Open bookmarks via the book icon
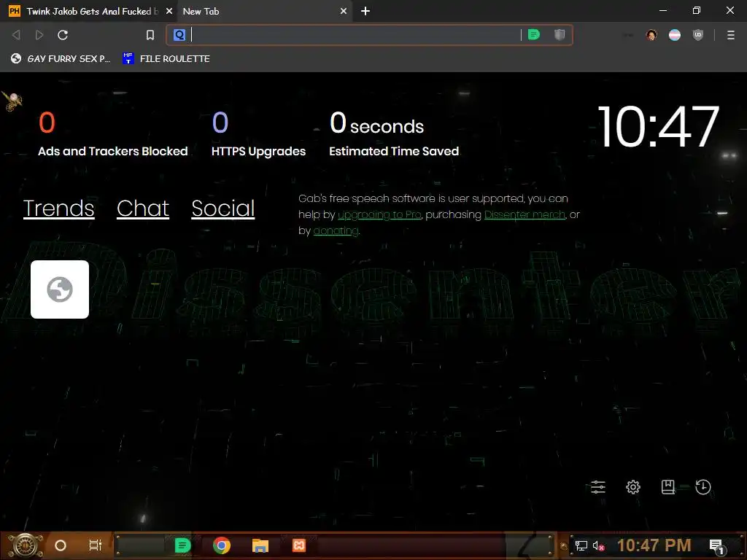This screenshot has width=747, height=560. click(x=668, y=486)
